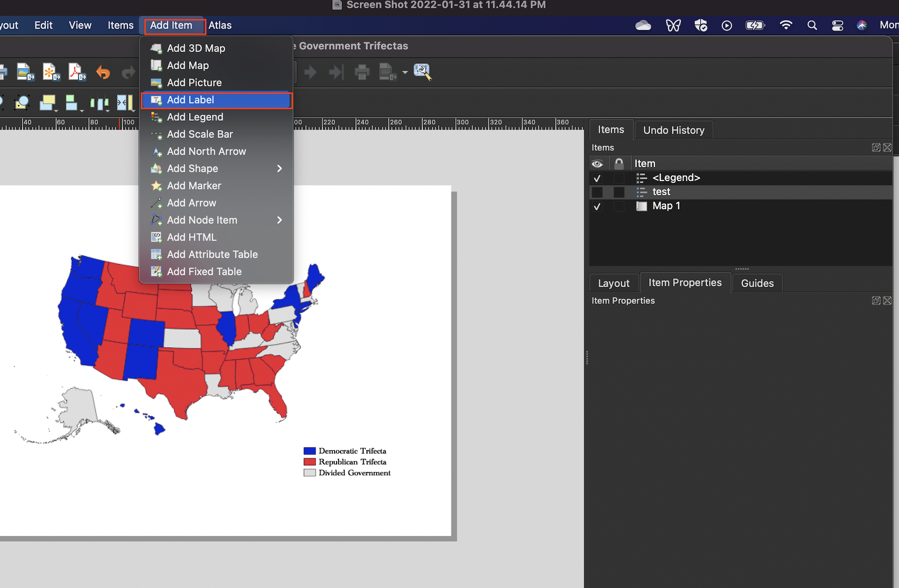
Task: Enable visibility for the test item
Action: point(597,192)
